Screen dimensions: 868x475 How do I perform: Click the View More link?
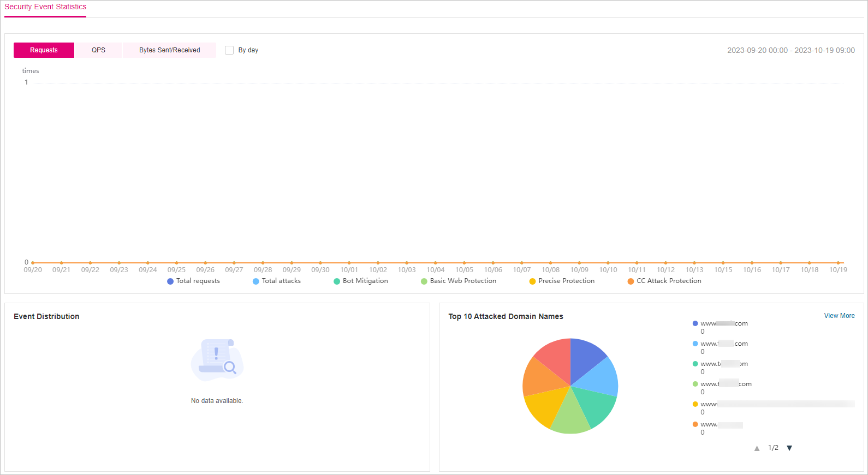pos(839,316)
